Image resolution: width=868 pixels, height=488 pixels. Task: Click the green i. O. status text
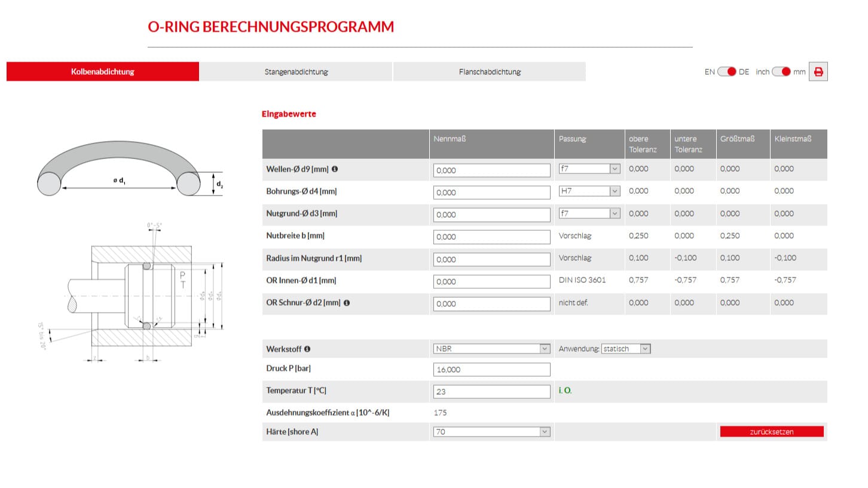(x=565, y=391)
